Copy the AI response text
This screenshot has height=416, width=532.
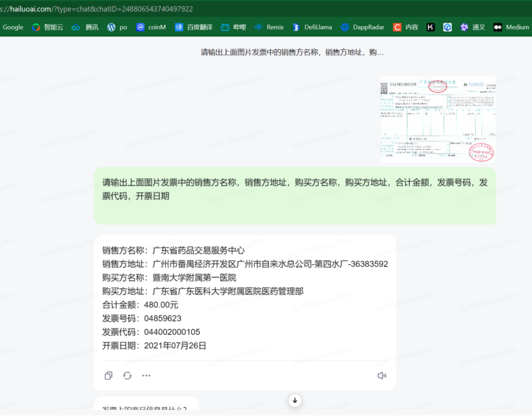pyautogui.click(x=109, y=376)
